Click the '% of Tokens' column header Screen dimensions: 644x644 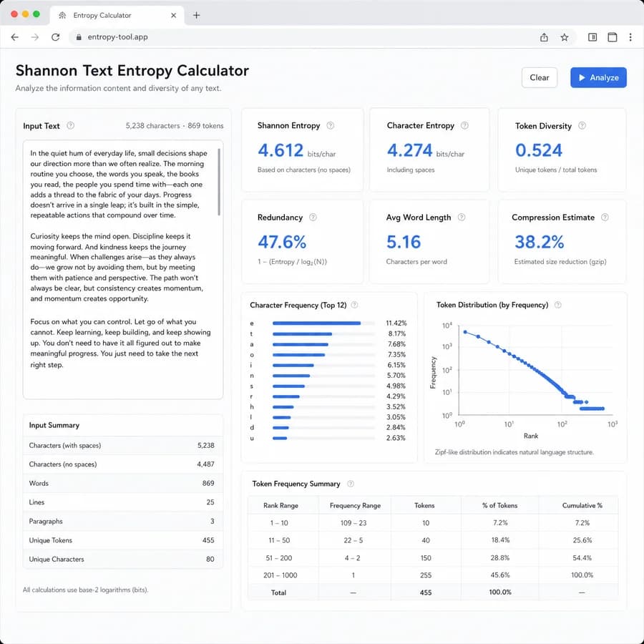coord(499,505)
